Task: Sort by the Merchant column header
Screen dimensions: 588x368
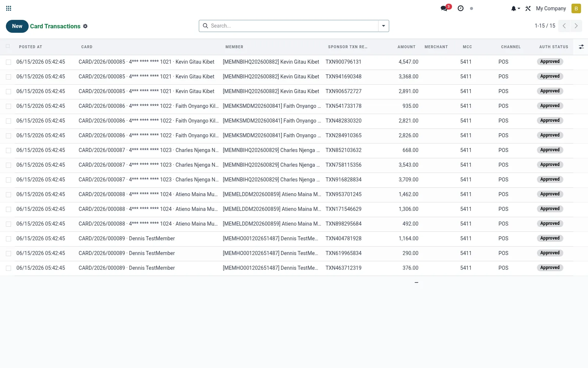Action: [x=436, y=47]
